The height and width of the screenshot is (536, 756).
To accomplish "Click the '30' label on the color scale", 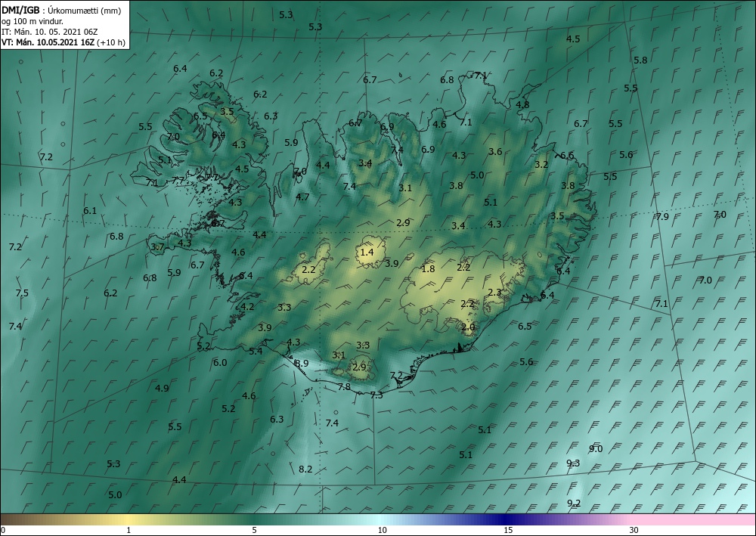I will pos(634,531).
